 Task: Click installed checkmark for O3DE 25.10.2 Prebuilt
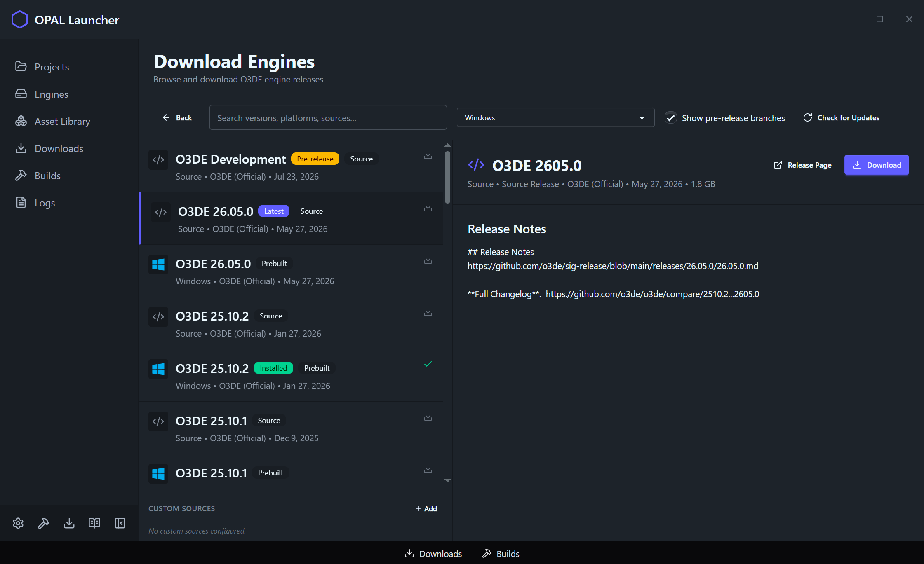428,364
